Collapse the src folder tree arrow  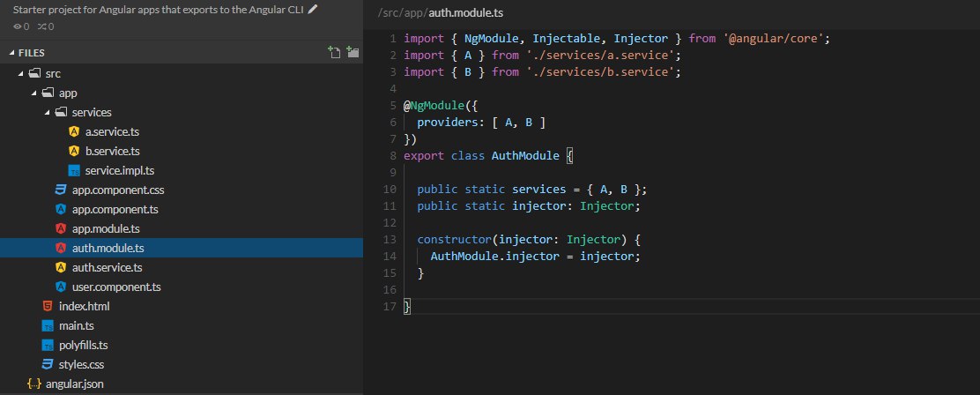coord(20,74)
